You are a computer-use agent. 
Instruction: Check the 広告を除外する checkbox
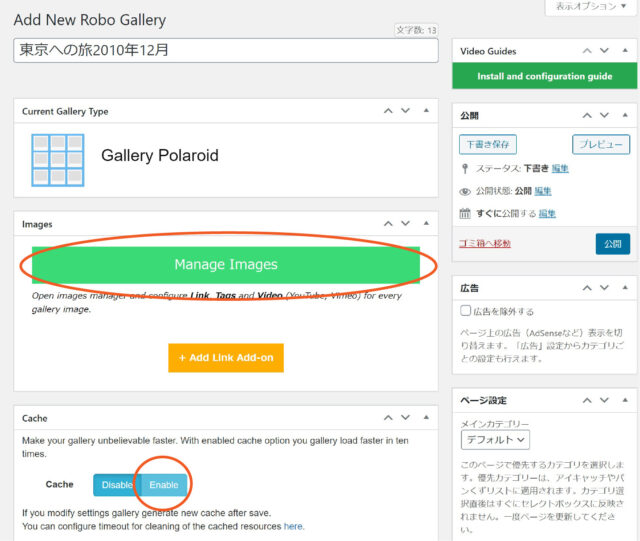(466, 311)
